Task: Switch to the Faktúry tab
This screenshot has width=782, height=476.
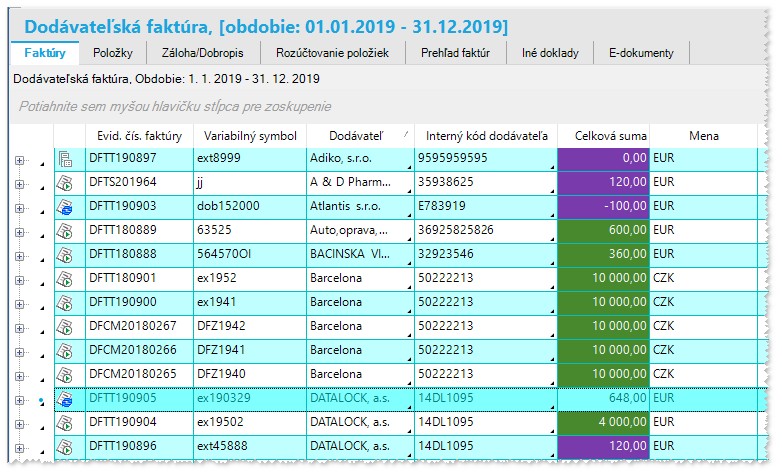Action: point(45,53)
